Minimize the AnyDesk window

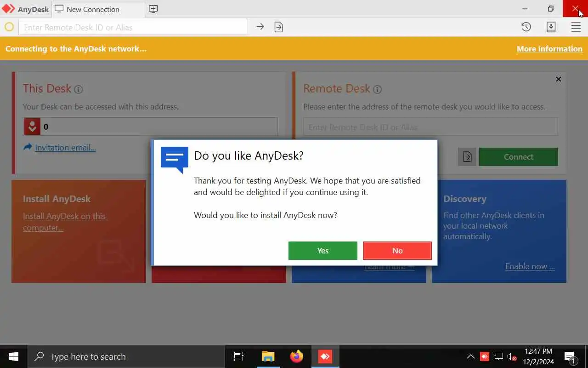(x=525, y=9)
